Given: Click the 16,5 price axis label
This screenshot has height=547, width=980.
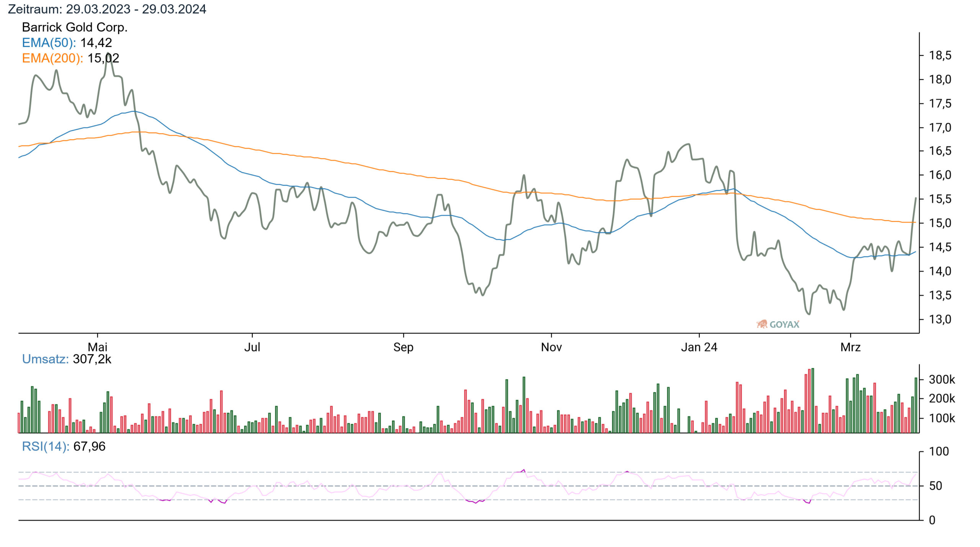Looking at the screenshot, I should pos(940,151).
